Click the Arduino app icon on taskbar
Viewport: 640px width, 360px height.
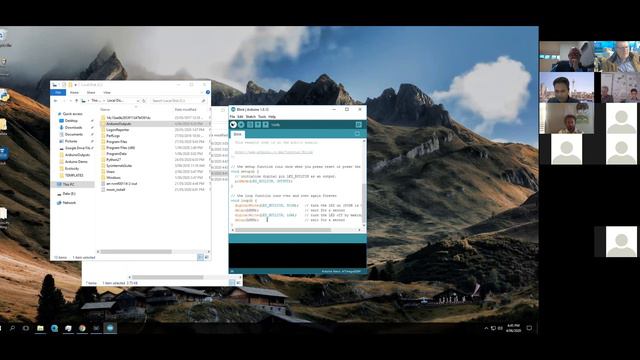click(x=110, y=328)
